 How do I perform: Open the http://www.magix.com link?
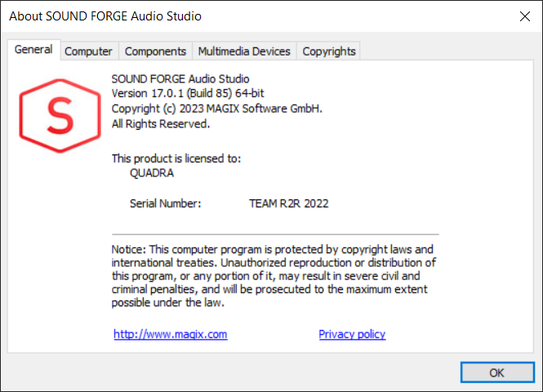pos(171,334)
